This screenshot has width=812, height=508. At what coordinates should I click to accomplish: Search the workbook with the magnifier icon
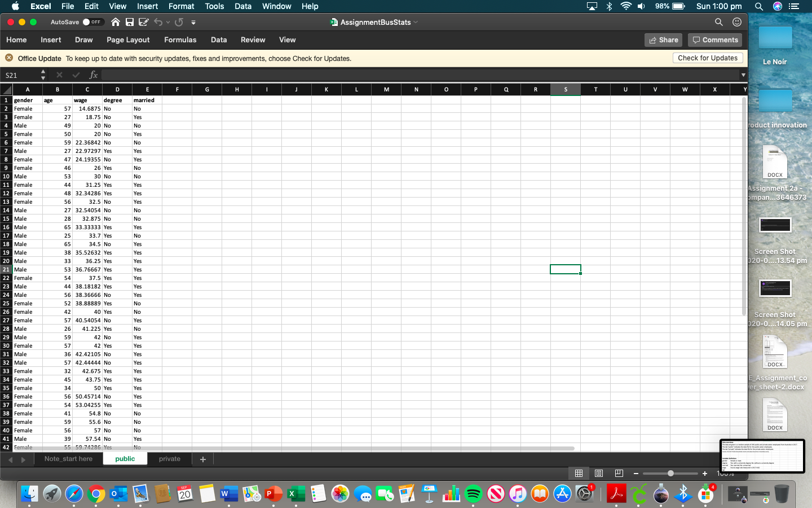click(718, 22)
